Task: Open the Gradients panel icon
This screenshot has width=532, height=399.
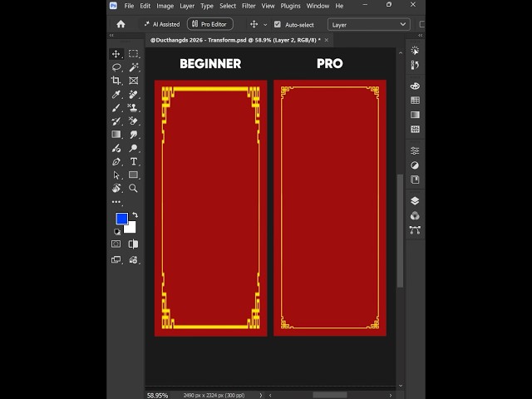Action: (415, 115)
